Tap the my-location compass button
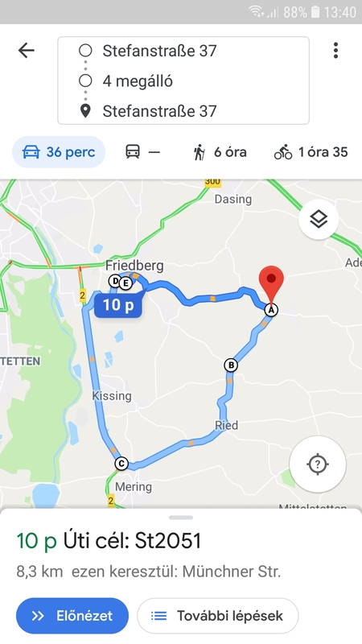The image size is (362, 644). pyautogui.click(x=317, y=464)
